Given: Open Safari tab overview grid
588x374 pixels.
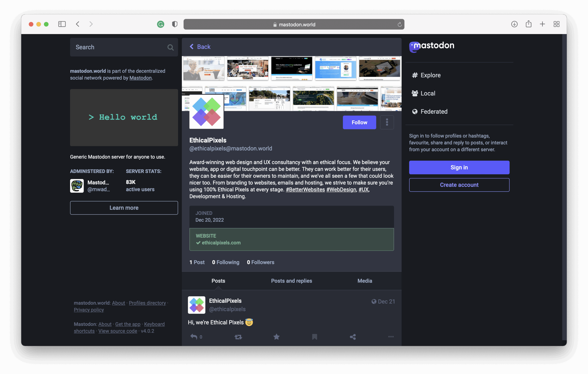Looking at the screenshot, I should click(556, 24).
